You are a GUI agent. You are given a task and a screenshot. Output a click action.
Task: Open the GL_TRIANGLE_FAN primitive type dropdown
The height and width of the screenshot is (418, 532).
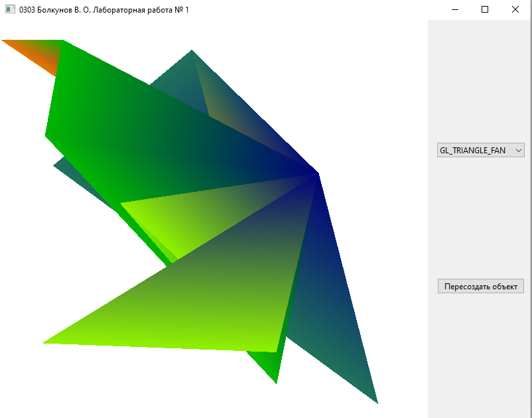coord(480,150)
